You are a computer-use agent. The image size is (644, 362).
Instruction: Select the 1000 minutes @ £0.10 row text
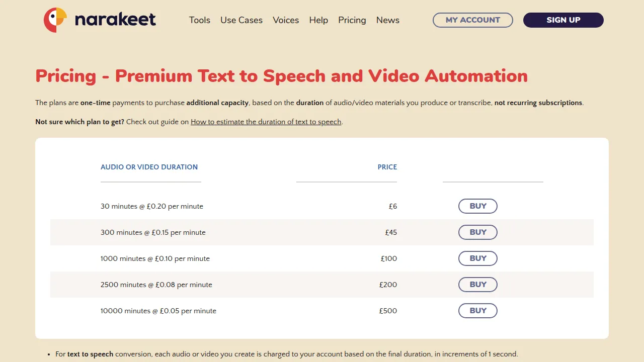155,258
